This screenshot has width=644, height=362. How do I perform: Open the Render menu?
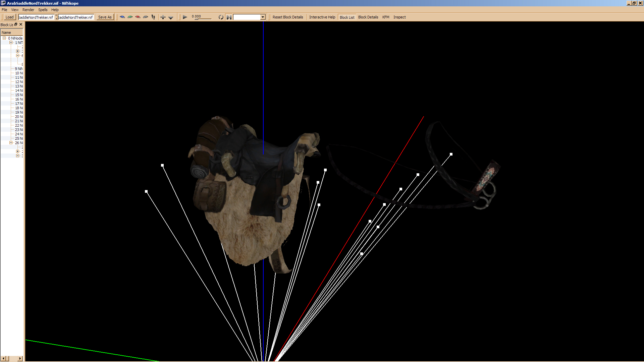click(x=28, y=10)
